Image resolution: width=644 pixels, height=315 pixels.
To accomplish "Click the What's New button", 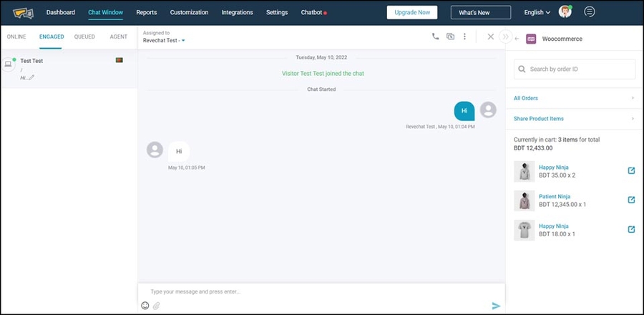I will tap(480, 12).
